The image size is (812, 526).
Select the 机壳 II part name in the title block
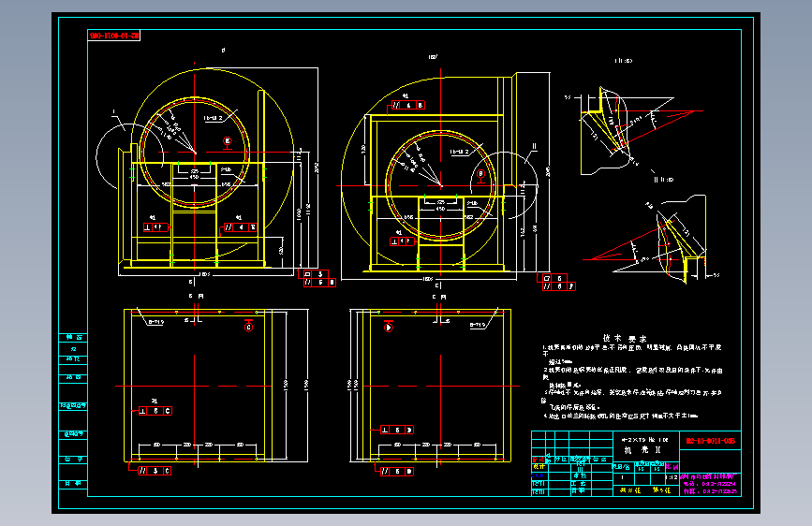[x=642, y=450]
